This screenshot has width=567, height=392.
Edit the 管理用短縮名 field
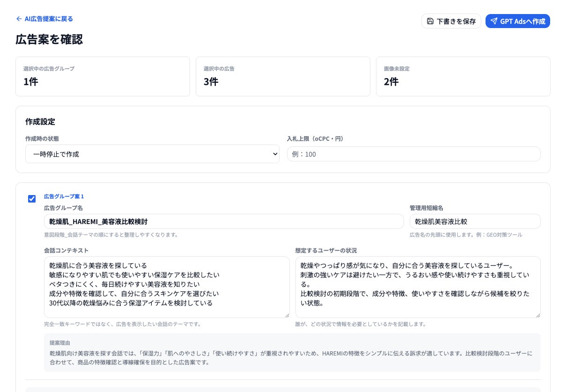pos(475,221)
